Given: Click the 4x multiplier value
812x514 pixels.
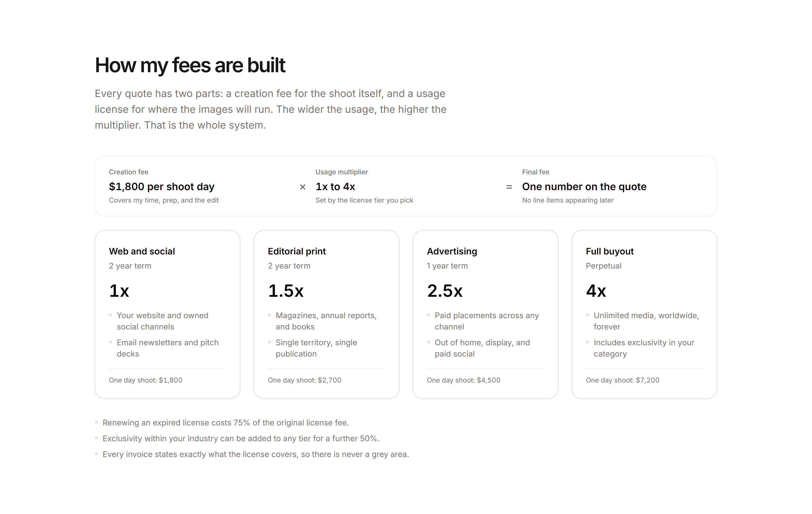Looking at the screenshot, I should click(596, 291).
